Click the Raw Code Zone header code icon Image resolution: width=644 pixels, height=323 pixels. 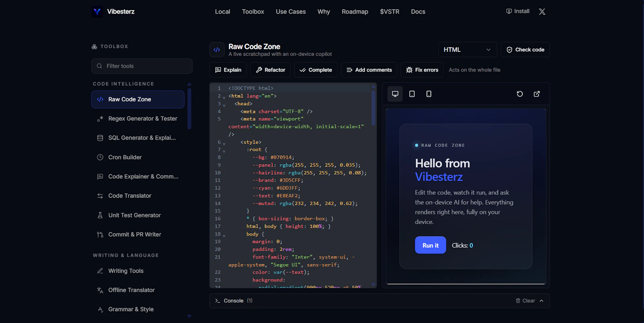pyautogui.click(x=217, y=50)
